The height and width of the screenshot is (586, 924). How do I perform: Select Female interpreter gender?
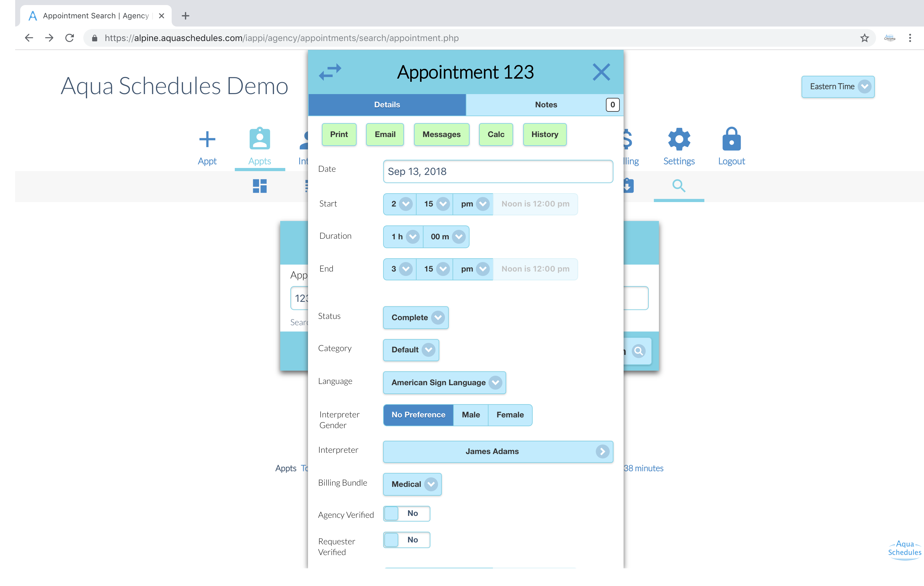pyautogui.click(x=510, y=415)
